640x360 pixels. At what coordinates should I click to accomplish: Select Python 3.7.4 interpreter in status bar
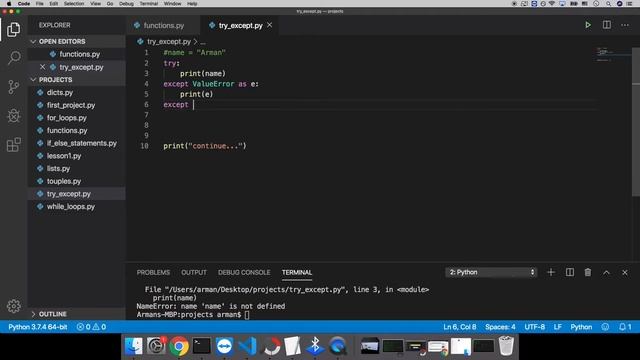[38, 327]
